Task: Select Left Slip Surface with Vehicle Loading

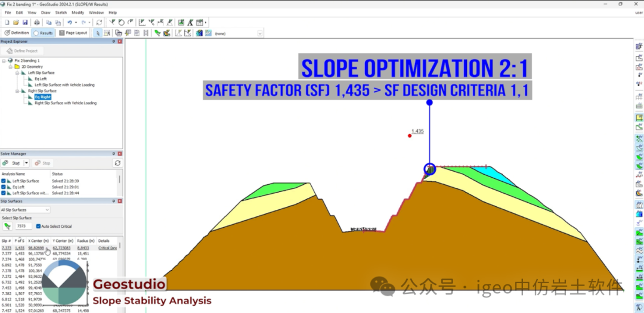Action: click(x=64, y=85)
